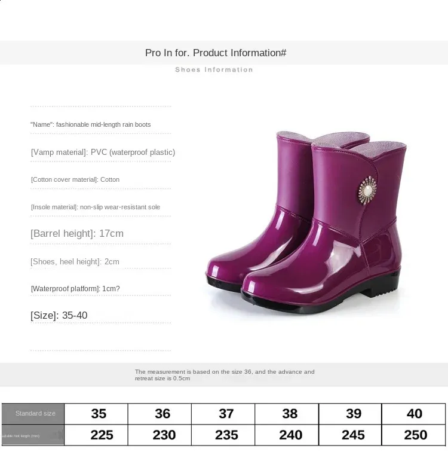Click the measurement note about size 36
This screenshot has width=448, height=476.
point(225,375)
